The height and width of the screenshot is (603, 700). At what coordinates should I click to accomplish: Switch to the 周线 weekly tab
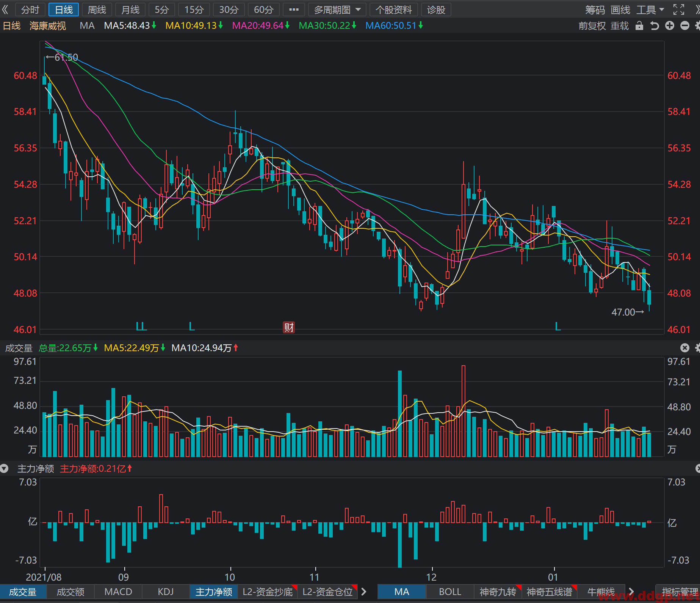coord(97,9)
